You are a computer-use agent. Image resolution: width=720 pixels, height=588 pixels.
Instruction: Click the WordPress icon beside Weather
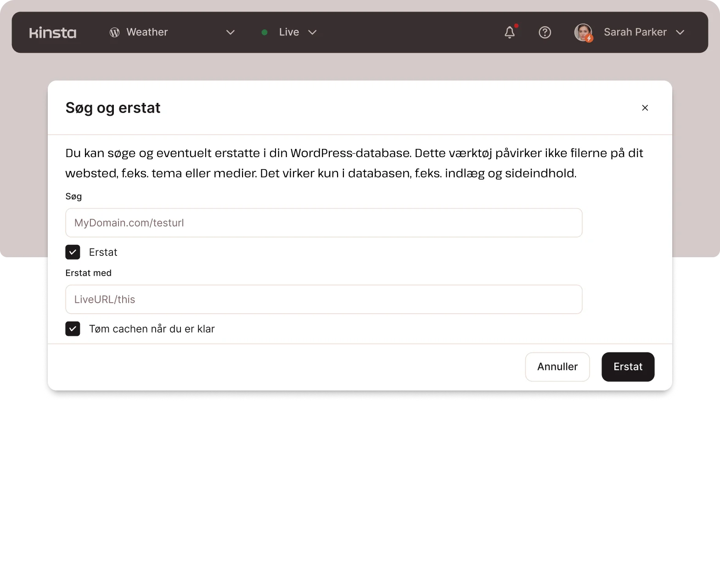tap(114, 32)
